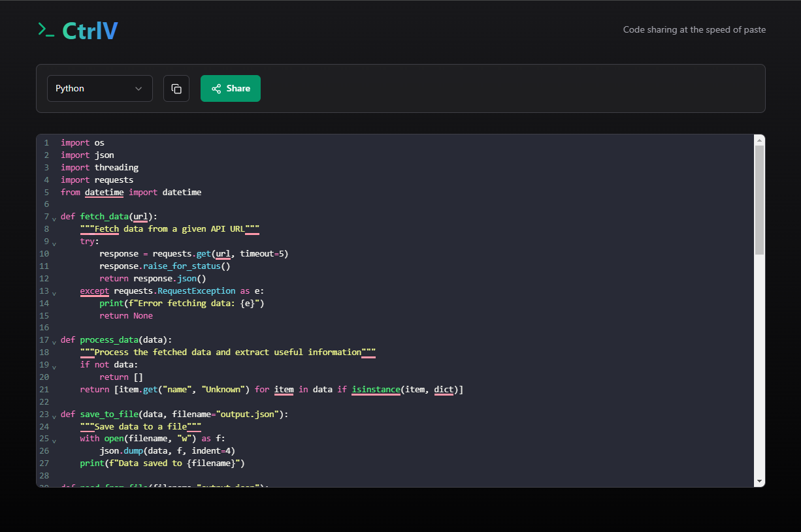801x532 pixels.
Task: Click the green Share button
Action: [x=231, y=88]
